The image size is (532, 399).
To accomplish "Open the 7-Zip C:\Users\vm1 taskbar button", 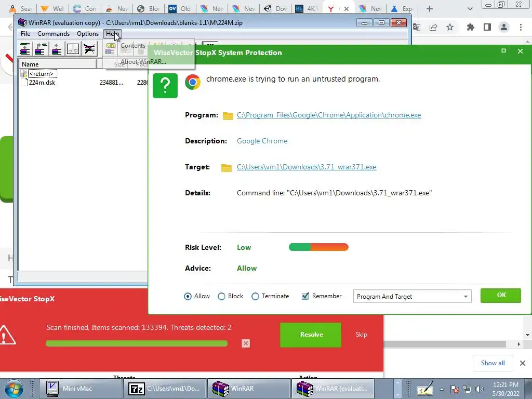I will click(164, 389).
